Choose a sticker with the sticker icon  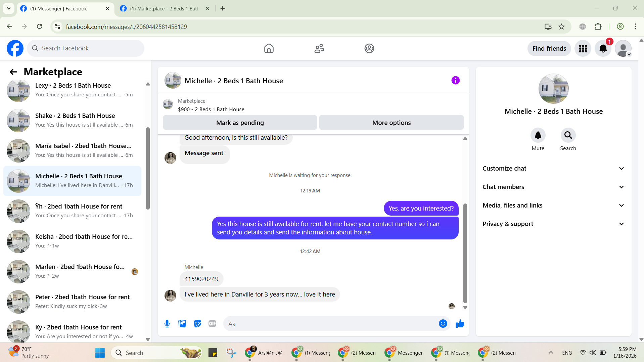point(197,324)
